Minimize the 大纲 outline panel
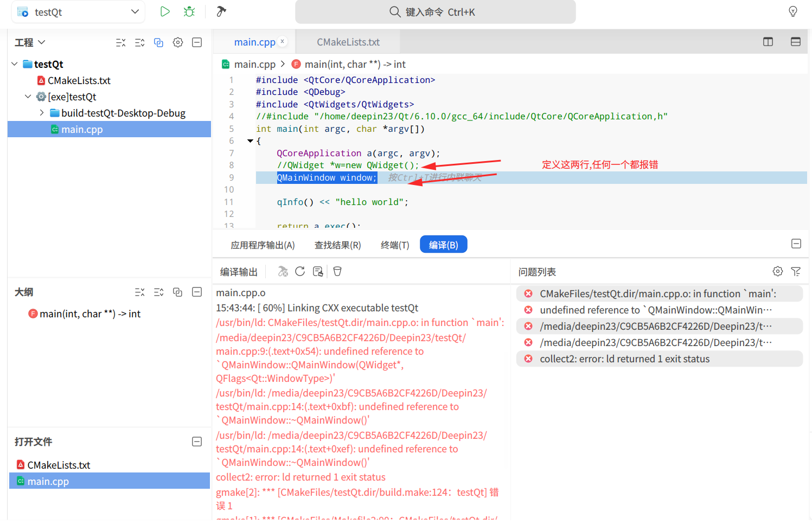This screenshot has width=812, height=524. [x=197, y=292]
